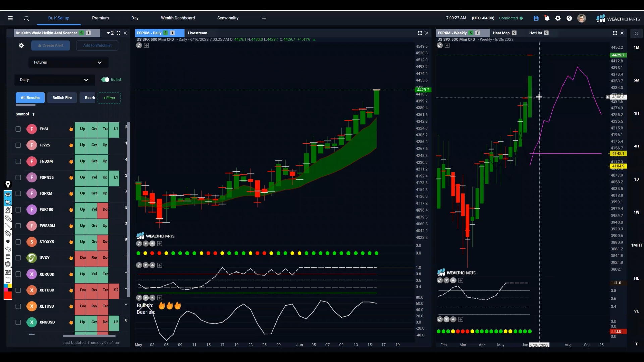Fullscreen the Heikin Ashi Scanner panel
The height and width of the screenshot is (362, 644).
[118, 33]
